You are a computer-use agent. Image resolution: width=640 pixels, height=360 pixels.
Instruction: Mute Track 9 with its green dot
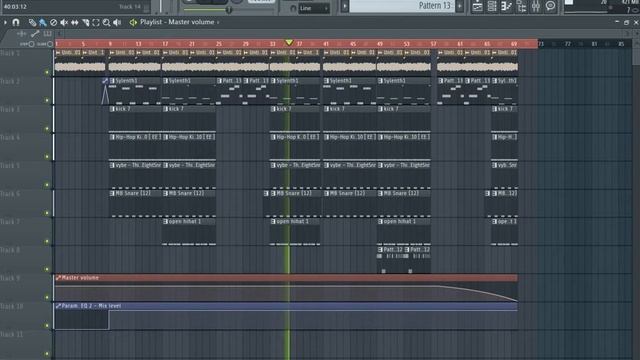[47, 298]
